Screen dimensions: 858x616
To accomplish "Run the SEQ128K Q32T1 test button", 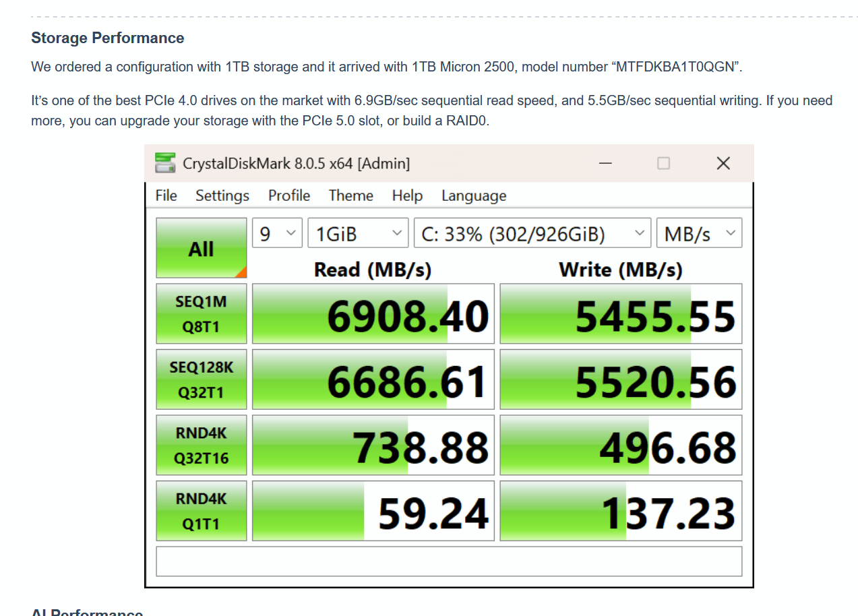I will click(202, 379).
